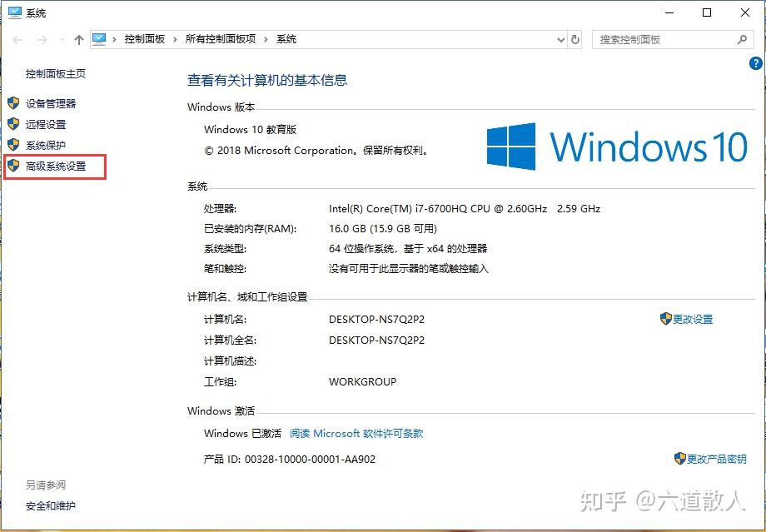Refresh the control panel page
Viewport: 766px width, 532px height.
(575, 40)
